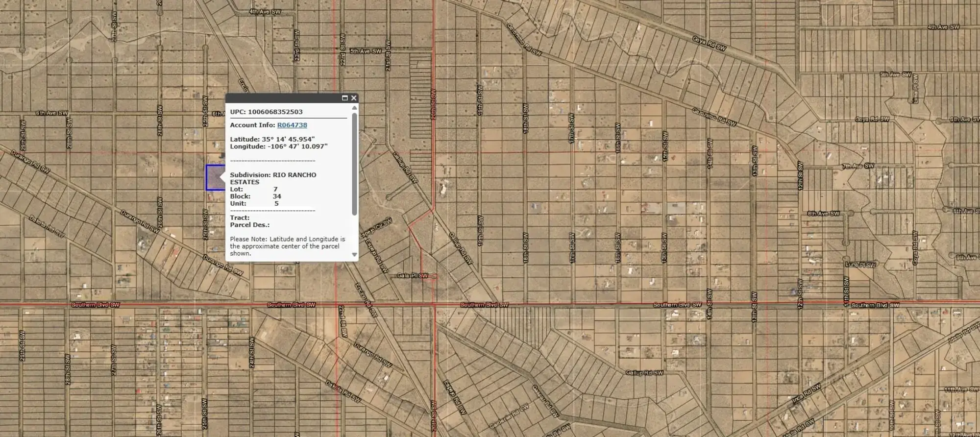Open account link R064738

pos(292,125)
